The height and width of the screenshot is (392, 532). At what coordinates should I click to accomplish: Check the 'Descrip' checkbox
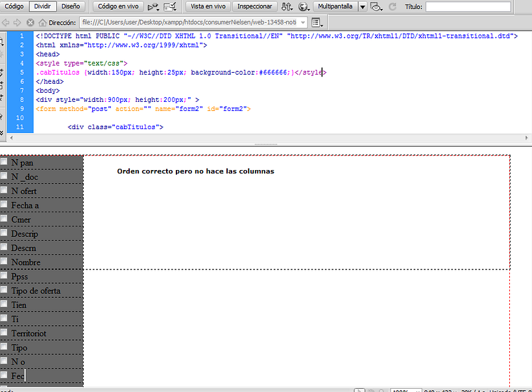(4, 232)
